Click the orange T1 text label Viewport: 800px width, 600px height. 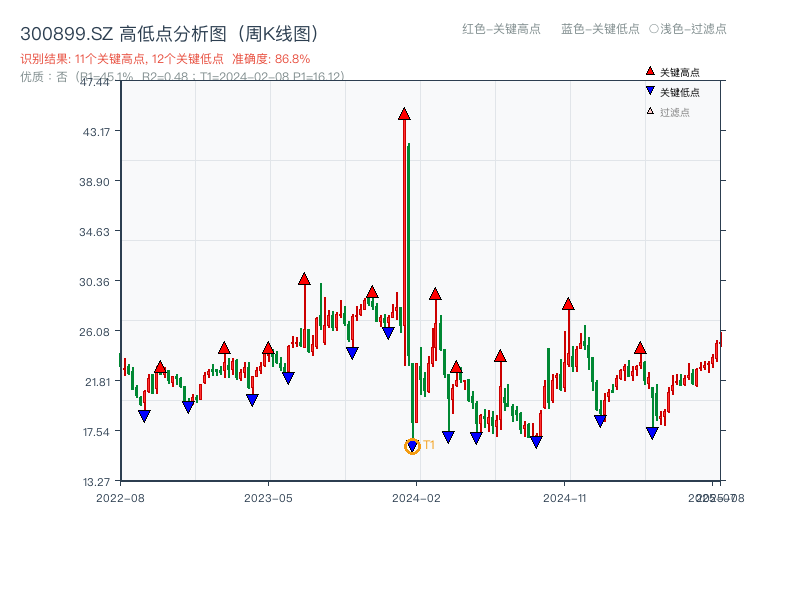pyautogui.click(x=429, y=445)
